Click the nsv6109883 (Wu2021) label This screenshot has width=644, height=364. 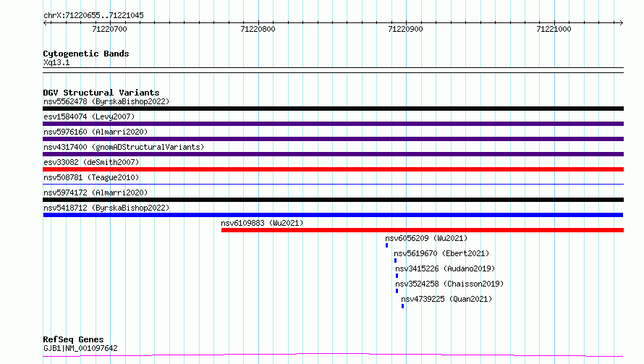point(262,223)
